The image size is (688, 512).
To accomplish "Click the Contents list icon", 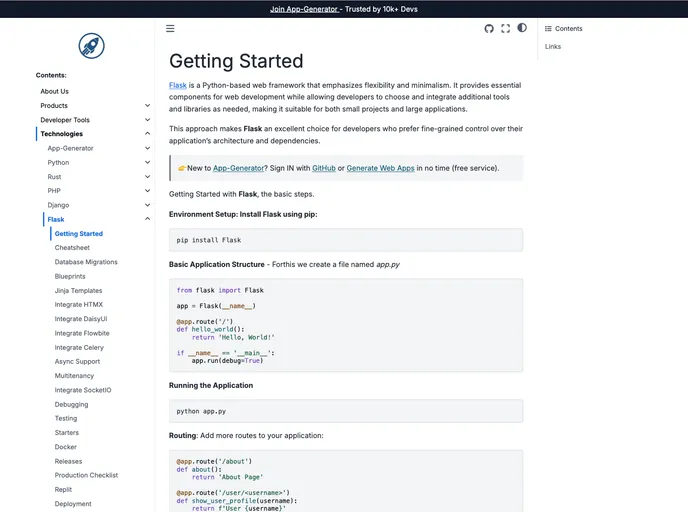I will click(x=548, y=29).
